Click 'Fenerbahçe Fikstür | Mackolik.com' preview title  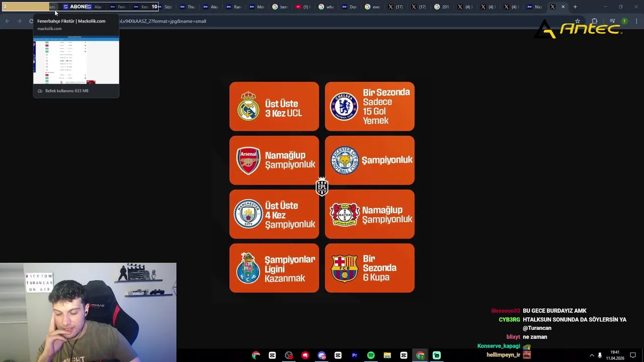pos(71,21)
